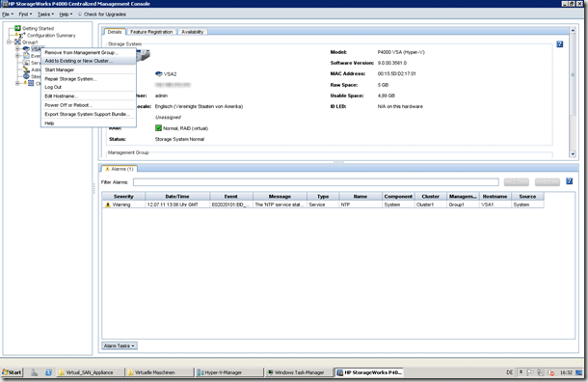Open the Alarms (1) tab

120,169
